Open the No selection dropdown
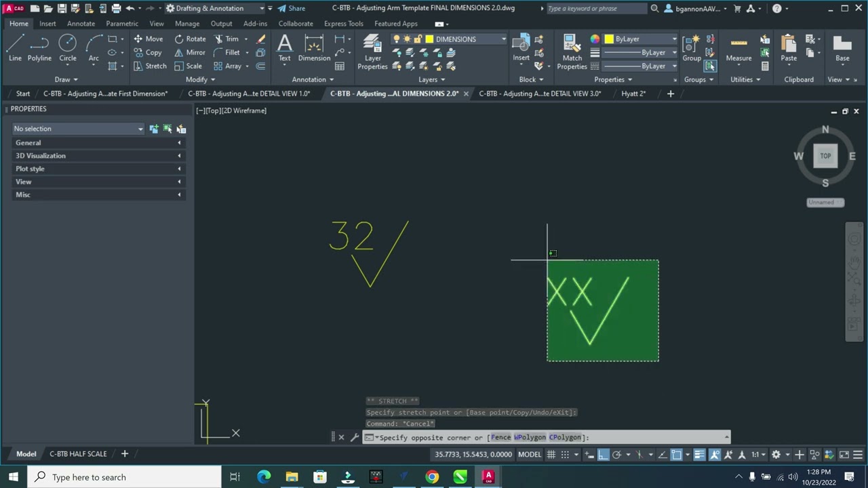This screenshot has height=488, width=868. pos(78,129)
